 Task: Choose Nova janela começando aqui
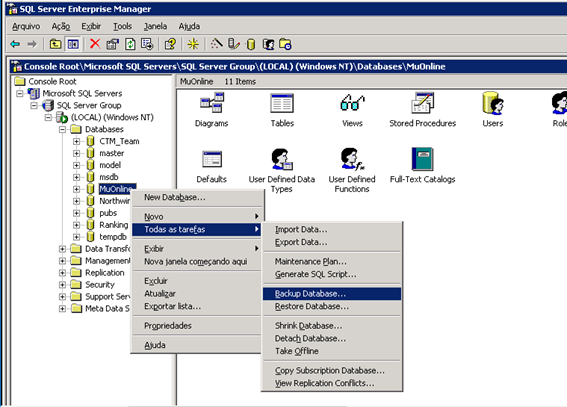point(196,262)
